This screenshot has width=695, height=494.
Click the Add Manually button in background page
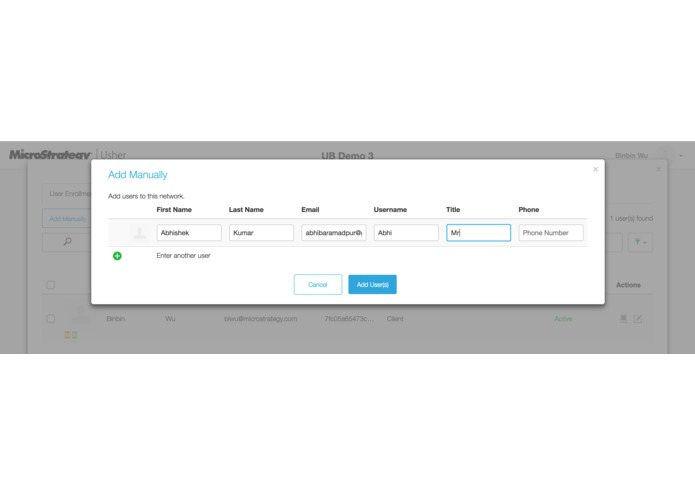(x=67, y=219)
